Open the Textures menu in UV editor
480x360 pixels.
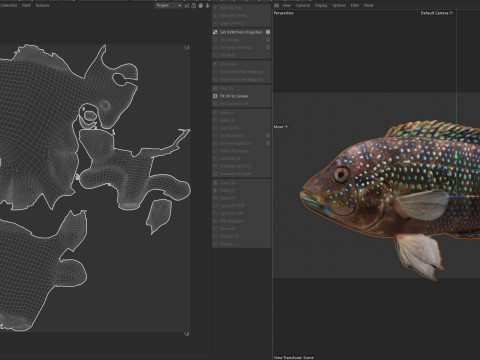pos(42,5)
